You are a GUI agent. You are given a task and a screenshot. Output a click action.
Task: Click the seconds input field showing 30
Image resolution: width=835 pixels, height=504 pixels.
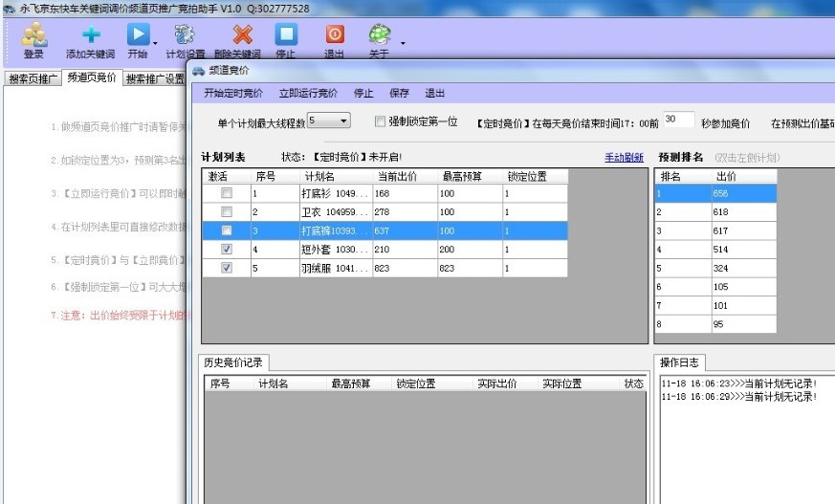[x=679, y=120]
